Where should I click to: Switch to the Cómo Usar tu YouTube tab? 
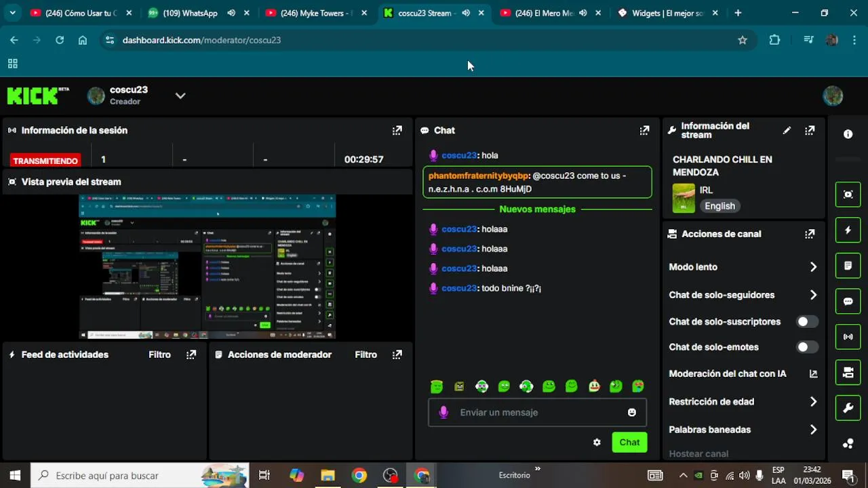tap(81, 13)
